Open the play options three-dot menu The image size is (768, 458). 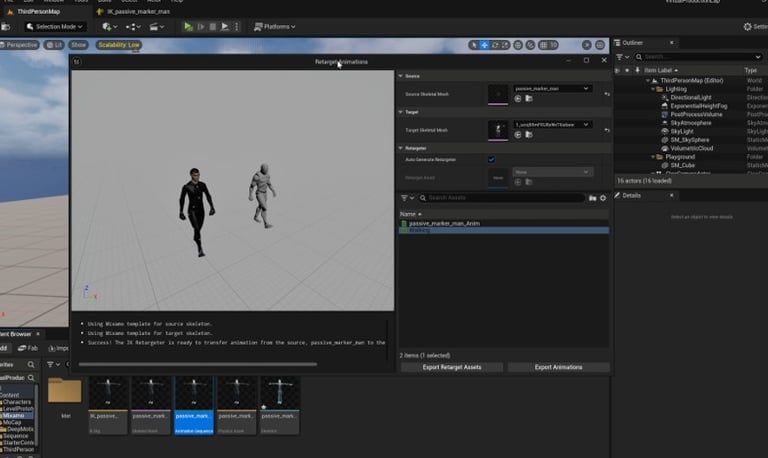coord(237,26)
